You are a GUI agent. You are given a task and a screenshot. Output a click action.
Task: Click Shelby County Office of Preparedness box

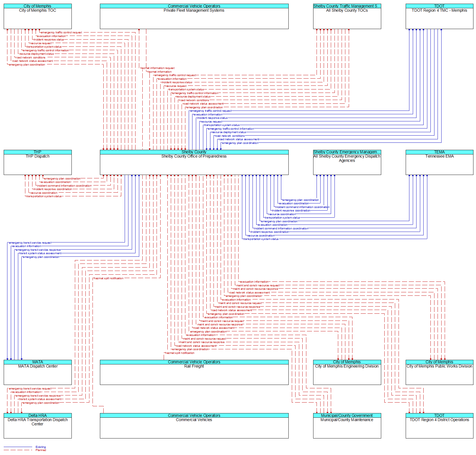(x=194, y=162)
